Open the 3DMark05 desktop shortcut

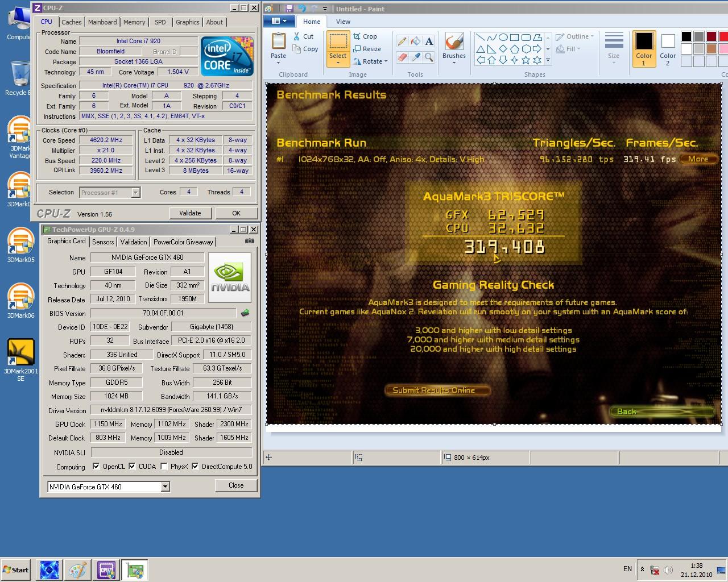click(20, 246)
